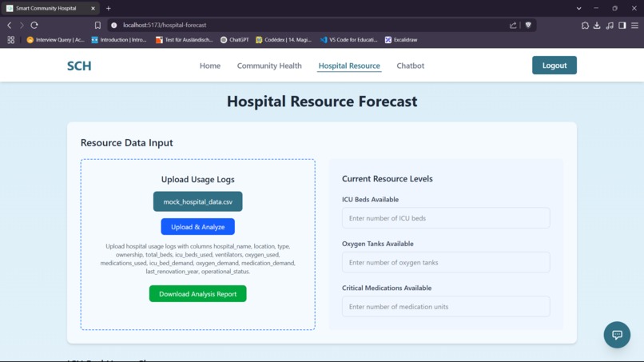Screen dimensions: 644x362
Task: Toggle the browser sidebar panel icon
Action: click(622, 26)
